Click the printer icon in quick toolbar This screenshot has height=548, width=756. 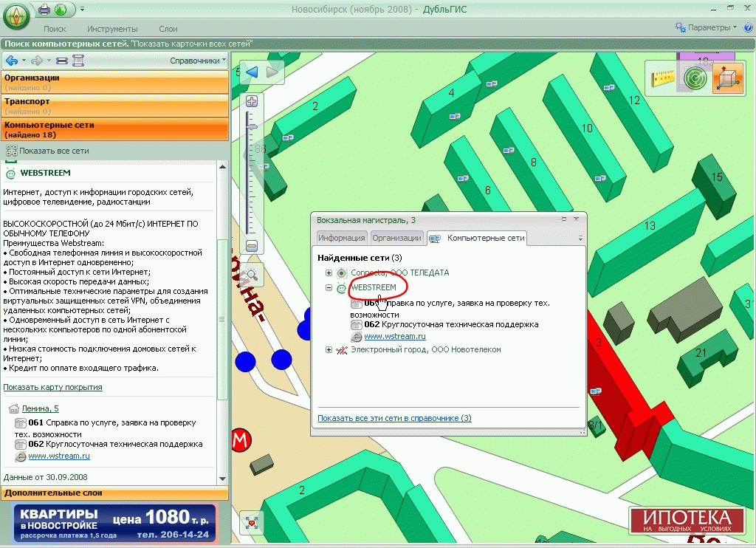[x=44, y=9]
